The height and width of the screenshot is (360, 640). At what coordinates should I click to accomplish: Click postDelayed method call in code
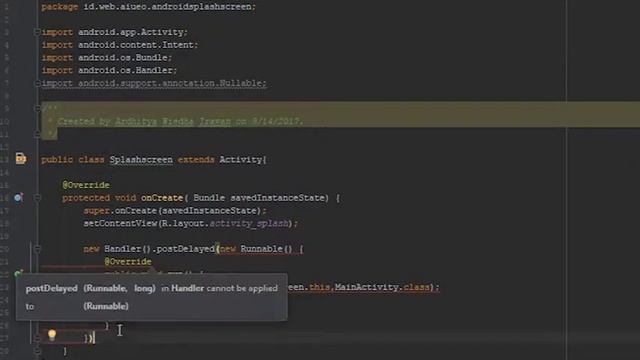186,249
